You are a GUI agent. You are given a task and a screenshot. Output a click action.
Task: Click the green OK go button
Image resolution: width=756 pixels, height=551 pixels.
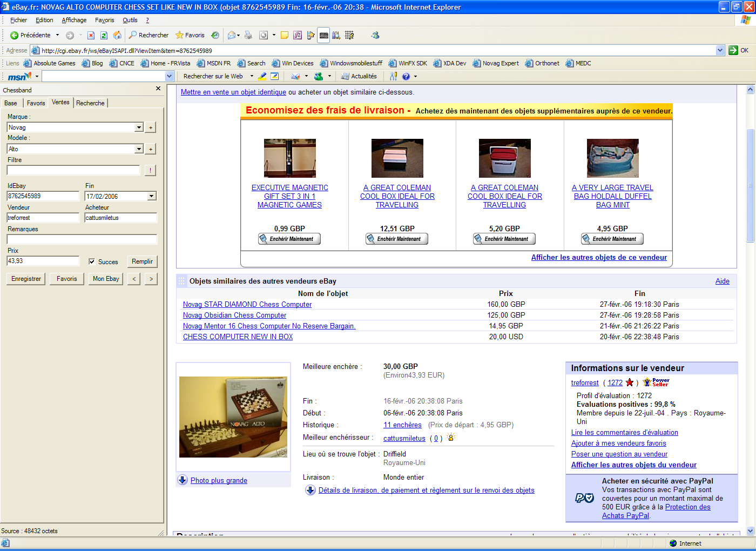pos(739,50)
